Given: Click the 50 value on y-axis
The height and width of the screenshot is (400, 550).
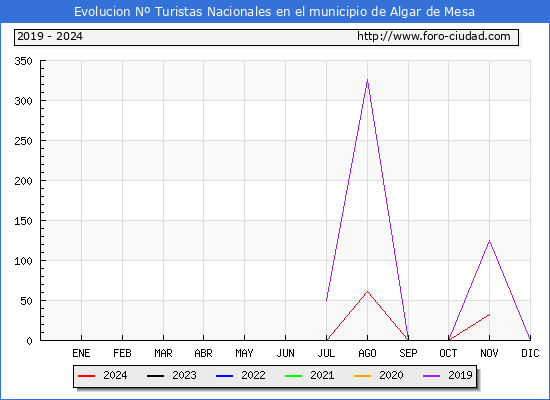Looking at the screenshot, I should [x=26, y=301].
